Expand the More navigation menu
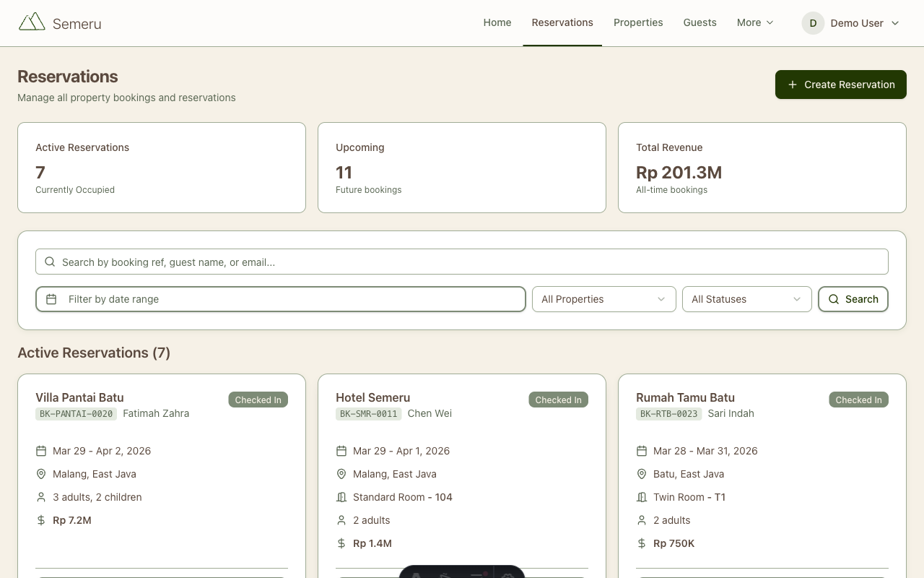 pos(755,23)
